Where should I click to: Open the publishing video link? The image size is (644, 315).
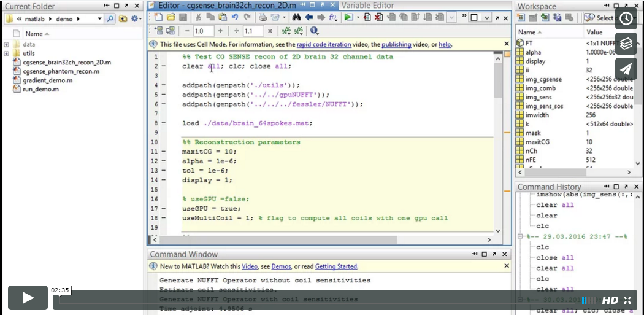[x=396, y=44]
